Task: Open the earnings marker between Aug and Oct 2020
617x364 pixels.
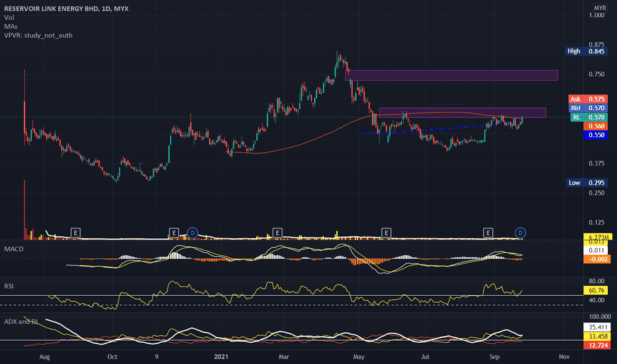Action: (x=75, y=233)
